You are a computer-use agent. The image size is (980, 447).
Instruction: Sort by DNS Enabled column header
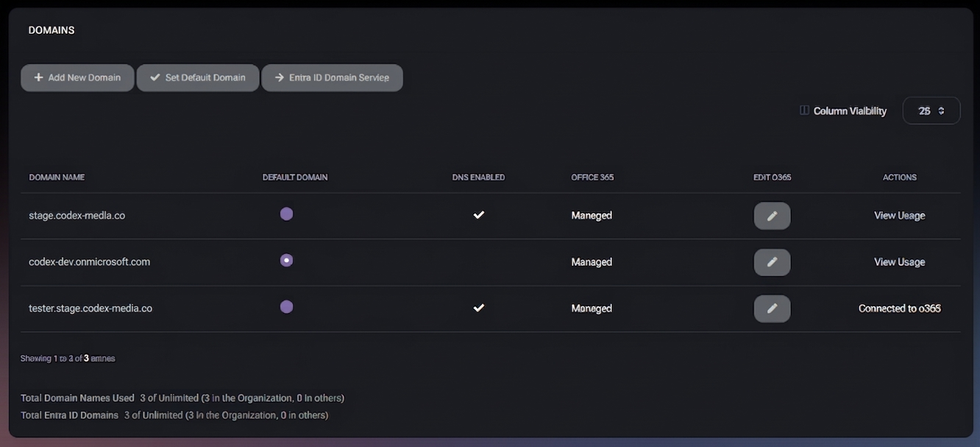[478, 177]
